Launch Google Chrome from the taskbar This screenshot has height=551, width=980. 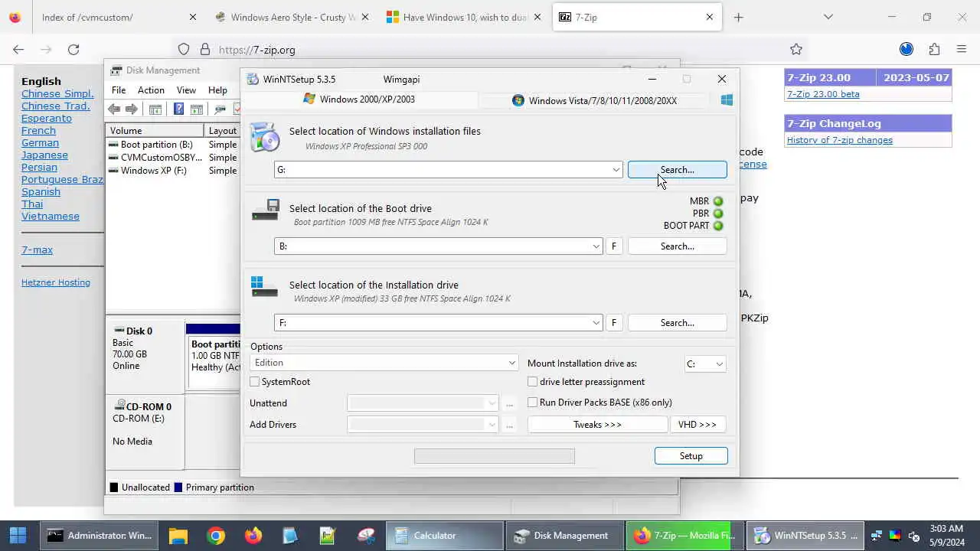(x=216, y=536)
